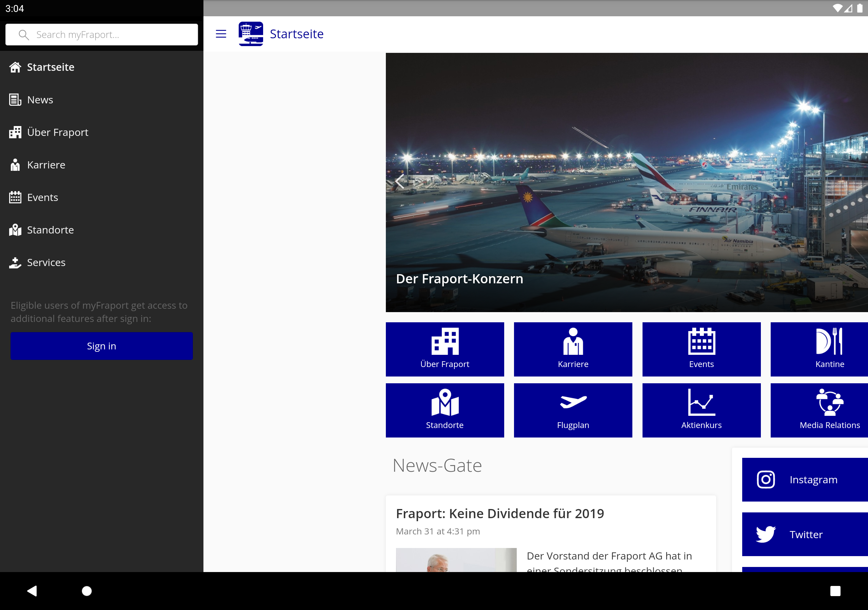Open the Flugplan airplane tile
This screenshot has width=868, height=610.
[573, 410]
